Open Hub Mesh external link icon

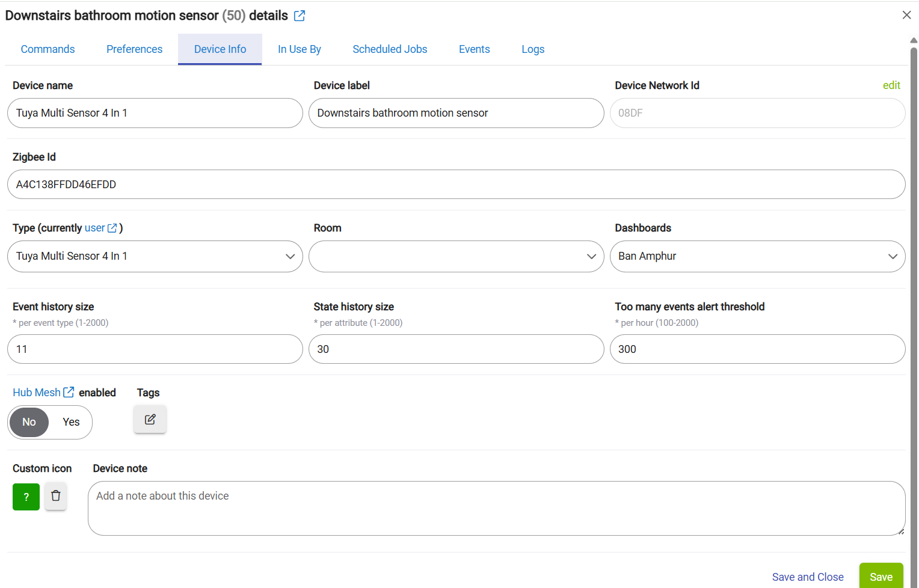click(x=69, y=392)
